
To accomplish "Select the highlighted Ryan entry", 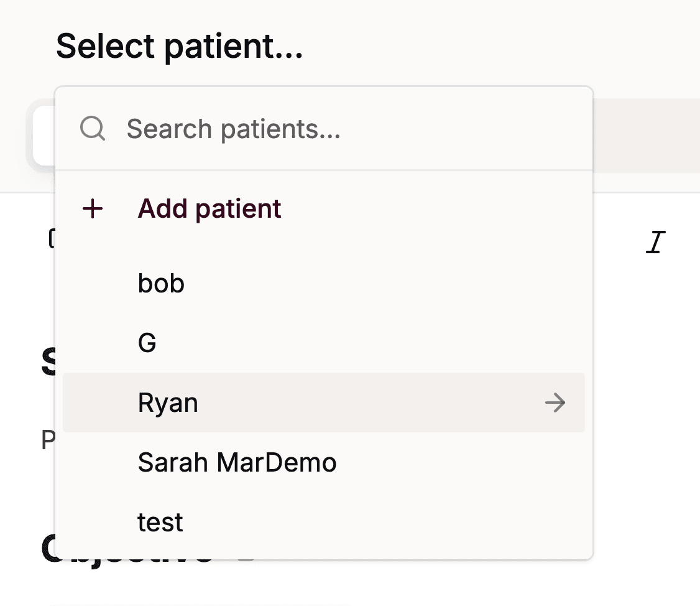I will click(x=168, y=403).
